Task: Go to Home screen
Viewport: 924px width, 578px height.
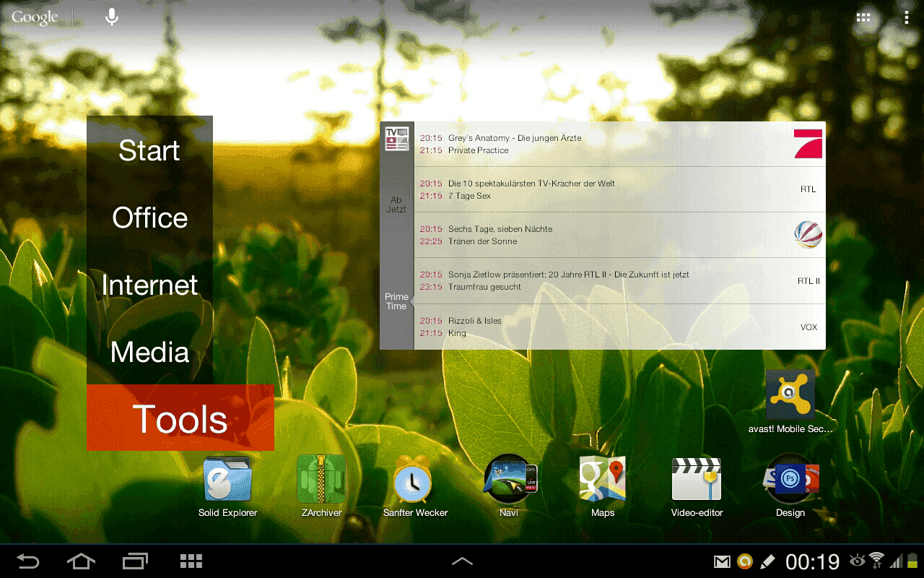Action: (81, 561)
